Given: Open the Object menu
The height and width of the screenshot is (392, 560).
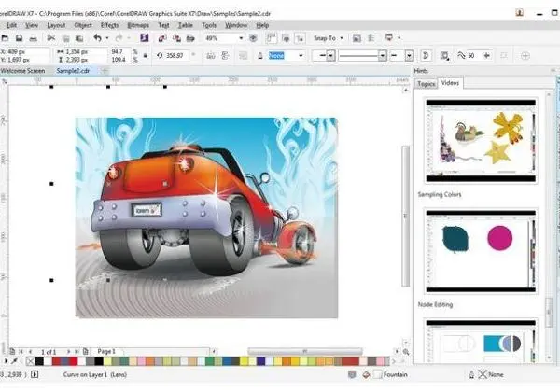Looking at the screenshot, I should 83,25.
